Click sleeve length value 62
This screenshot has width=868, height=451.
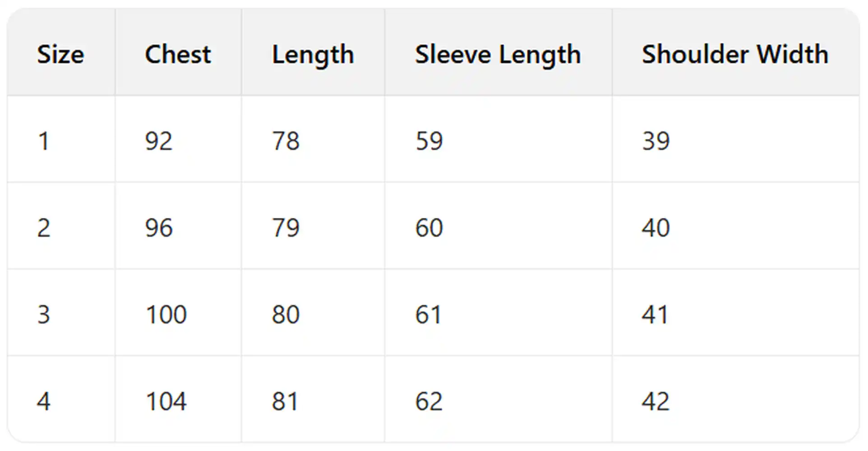click(429, 401)
